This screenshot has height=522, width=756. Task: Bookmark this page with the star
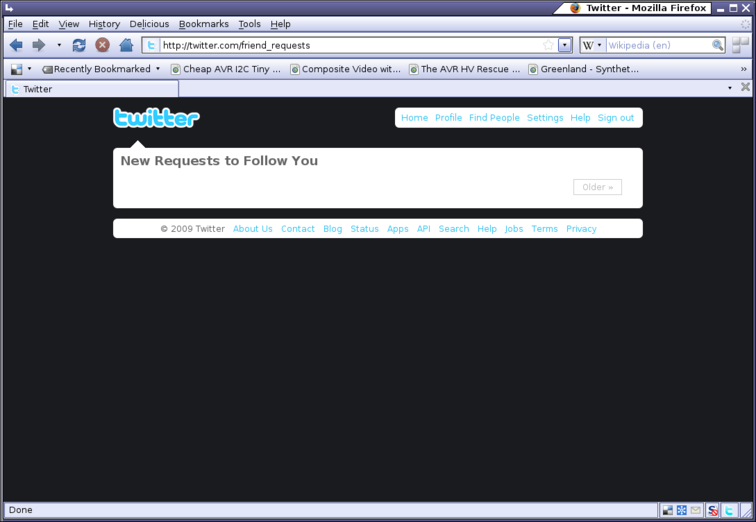click(548, 45)
